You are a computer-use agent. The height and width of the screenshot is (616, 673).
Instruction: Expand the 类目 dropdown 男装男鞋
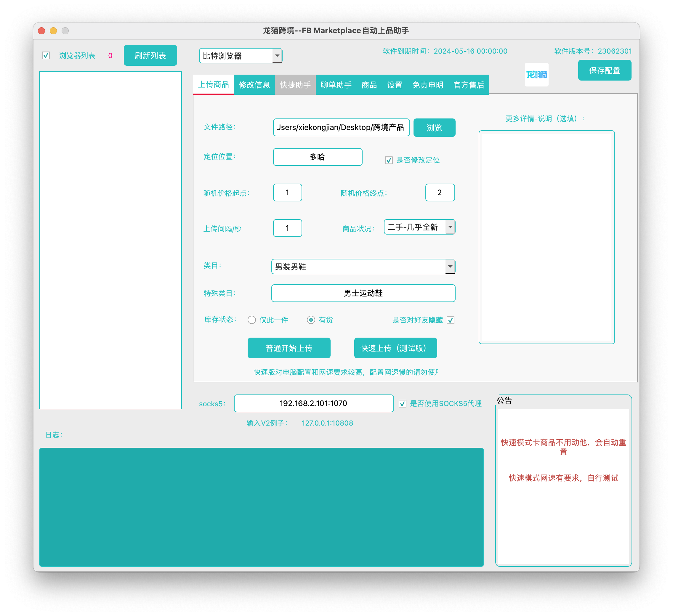pyautogui.click(x=363, y=267)
